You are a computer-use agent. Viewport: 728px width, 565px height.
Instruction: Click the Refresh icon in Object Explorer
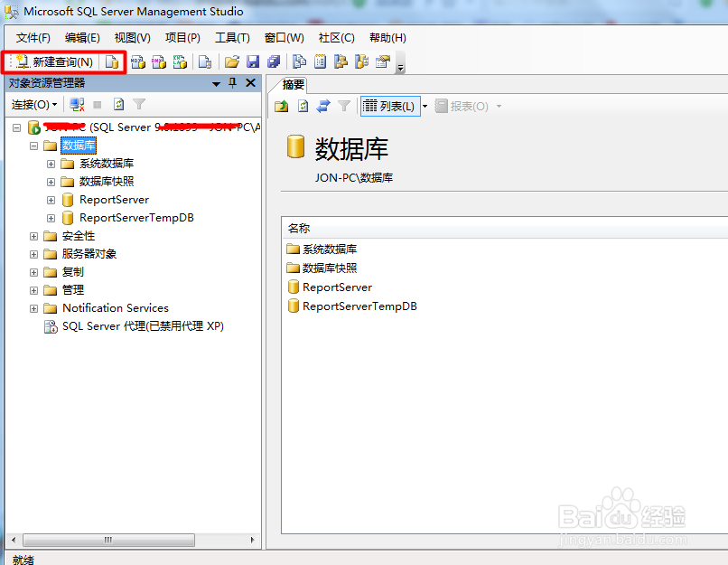(x=119, y=105)
